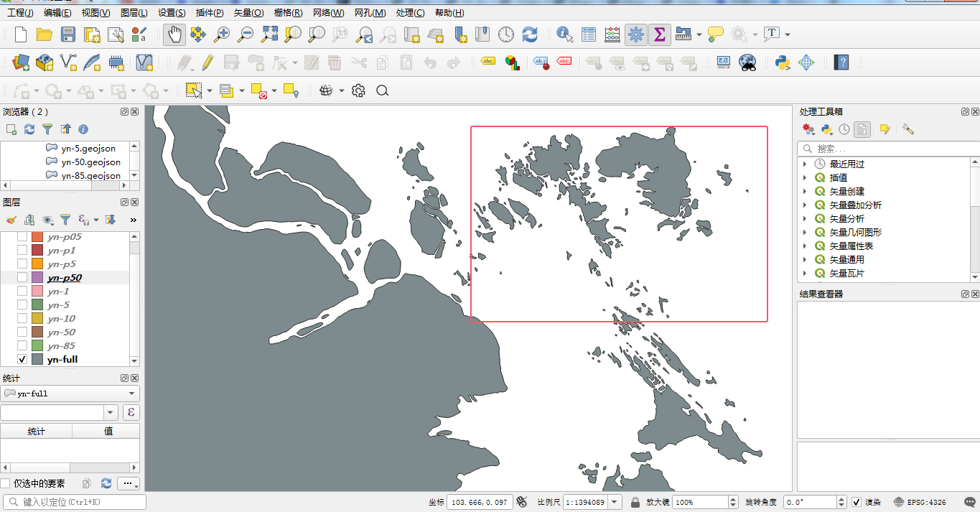
Task: Expand the 矢量瓦片 toolbox group
Action: coord(805,274)
